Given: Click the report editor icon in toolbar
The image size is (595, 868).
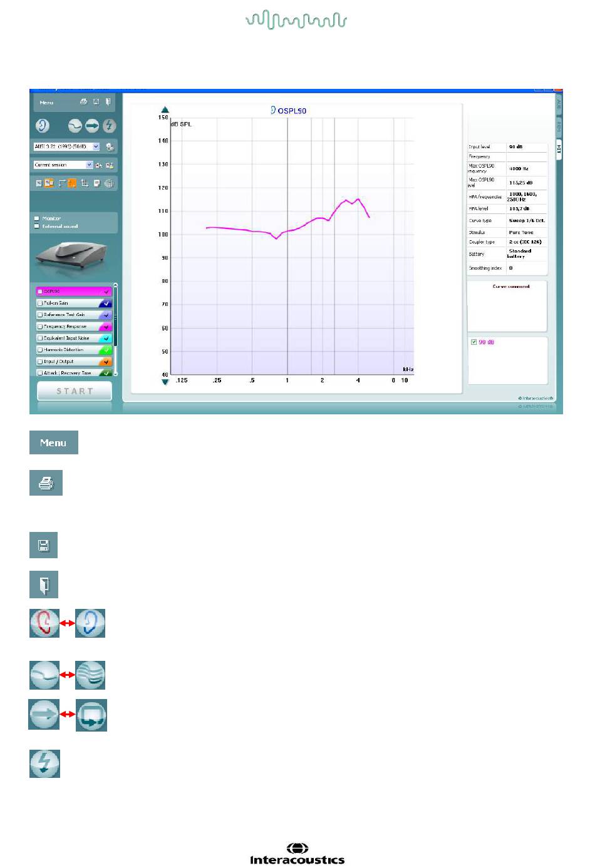Looking at the screenshot, I should point(97,183).
